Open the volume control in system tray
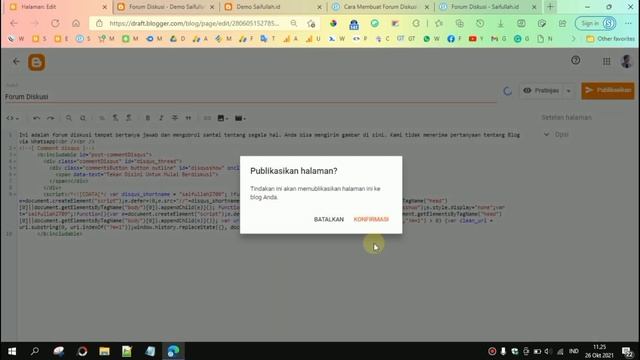 (x=548, y=351)
